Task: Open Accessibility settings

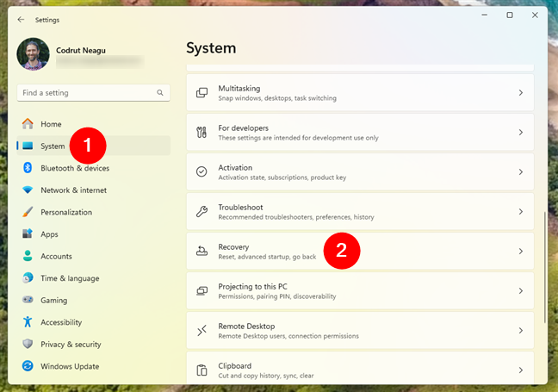Action: (93, 322)
